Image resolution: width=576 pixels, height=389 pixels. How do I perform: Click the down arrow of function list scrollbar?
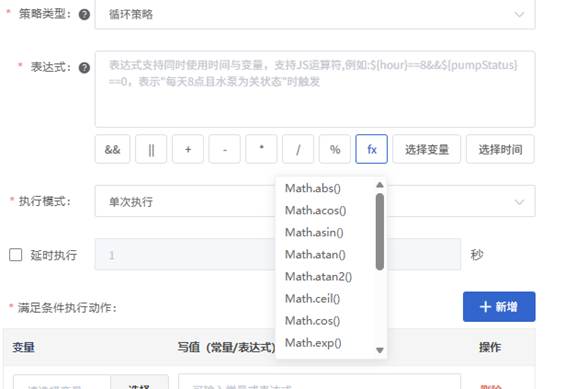pos(380,350)
